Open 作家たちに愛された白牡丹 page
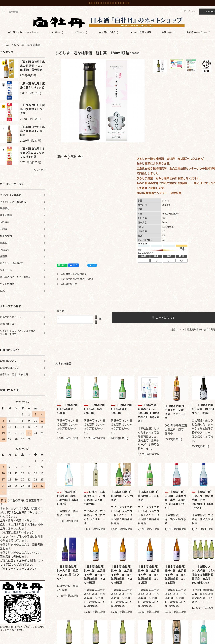This screenshot has width=215, height=644. (x=23, y=374)
